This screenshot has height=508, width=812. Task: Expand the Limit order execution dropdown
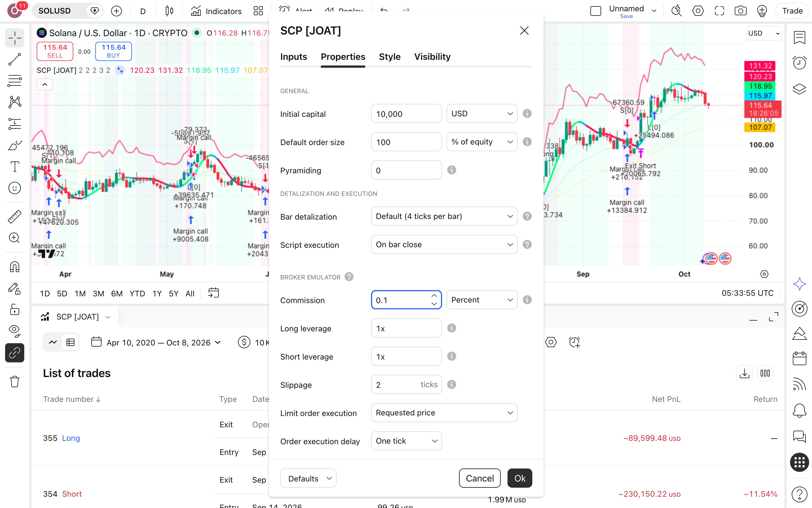coord(444,413)
